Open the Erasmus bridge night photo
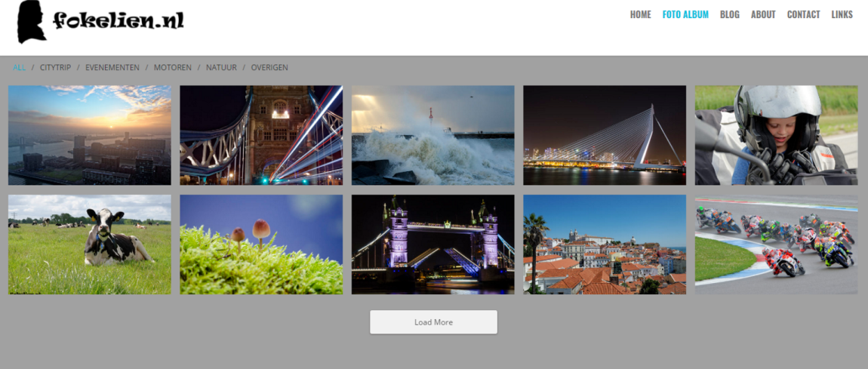Screen dimensions: 868x369 point(605,135)
